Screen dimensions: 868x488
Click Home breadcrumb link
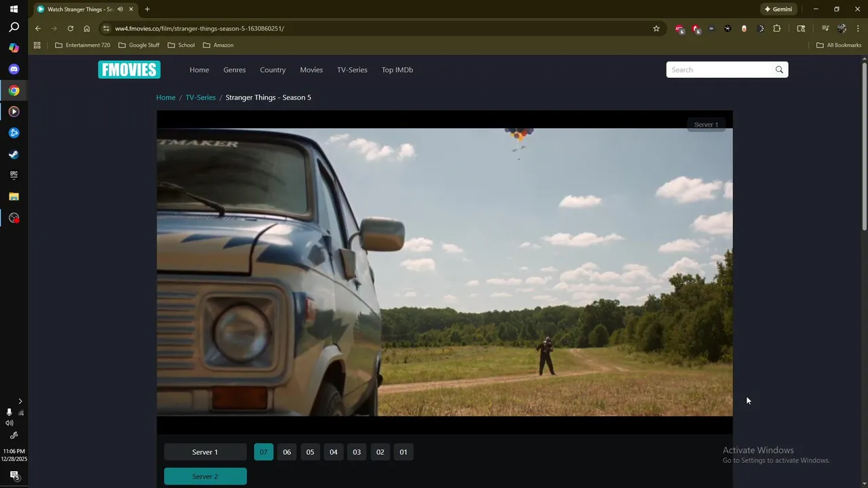165,98
